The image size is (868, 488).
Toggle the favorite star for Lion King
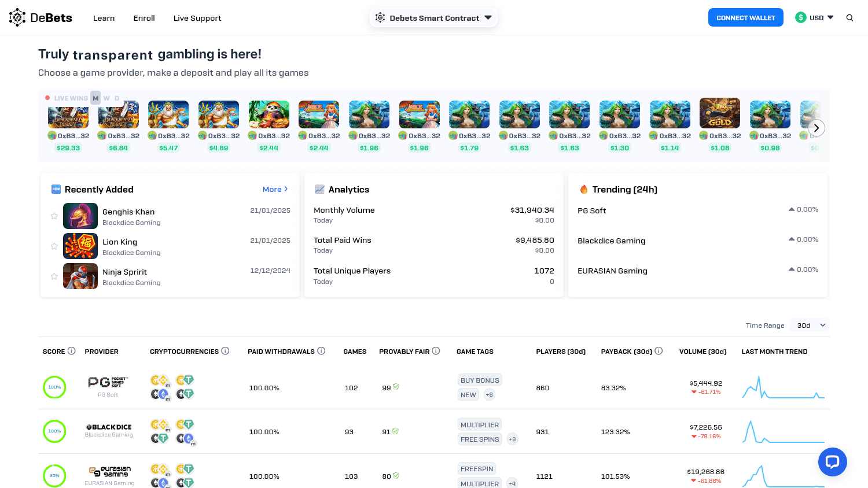point(54,246)
